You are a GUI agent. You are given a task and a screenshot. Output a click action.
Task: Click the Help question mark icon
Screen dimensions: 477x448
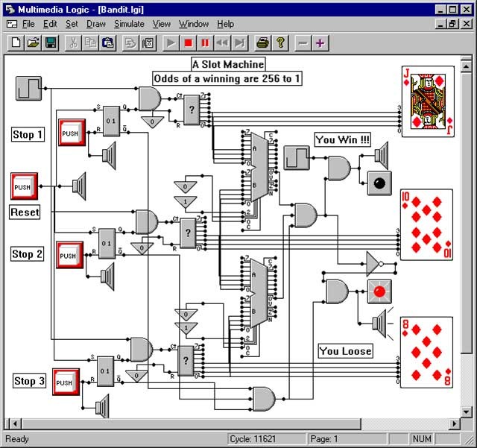pyautogui.click(x=280, y=42)
